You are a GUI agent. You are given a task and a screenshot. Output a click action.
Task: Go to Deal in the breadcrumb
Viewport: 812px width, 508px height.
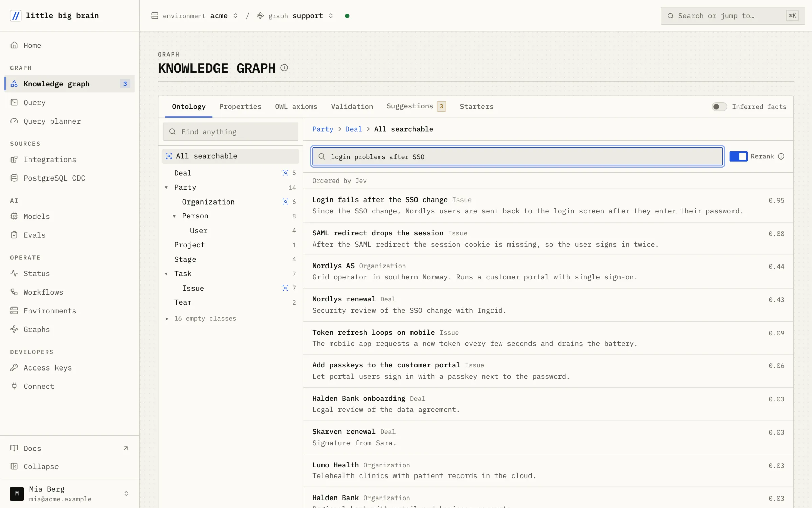click(354, 129)
